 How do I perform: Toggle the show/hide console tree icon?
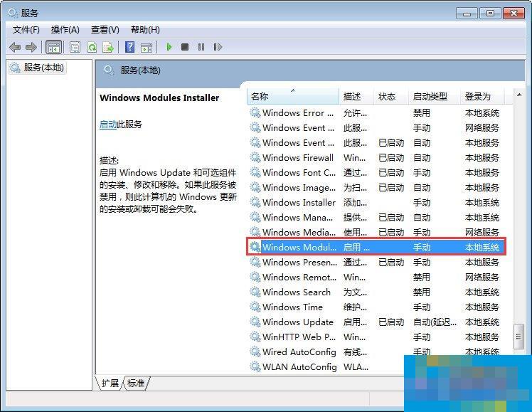pos(53,47)
